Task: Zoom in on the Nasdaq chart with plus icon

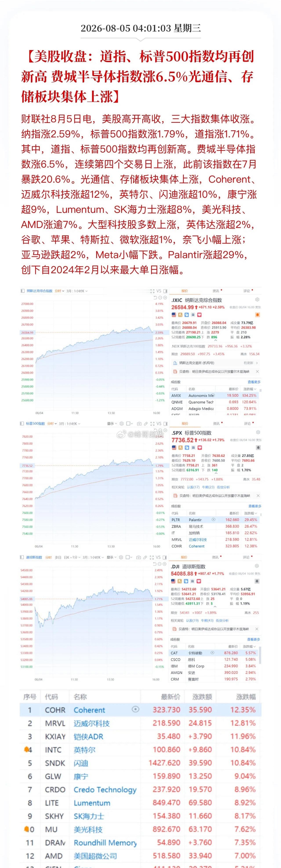Action: (165, 298)
